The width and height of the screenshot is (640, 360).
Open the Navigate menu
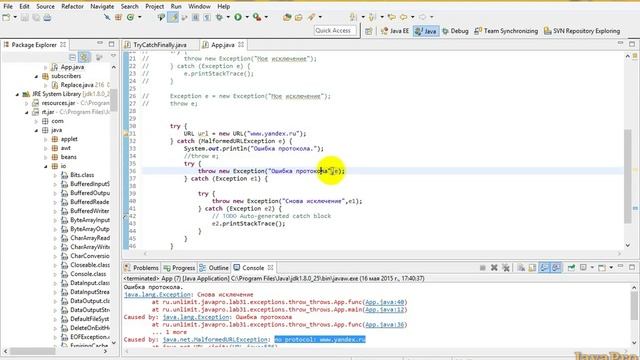102,6
